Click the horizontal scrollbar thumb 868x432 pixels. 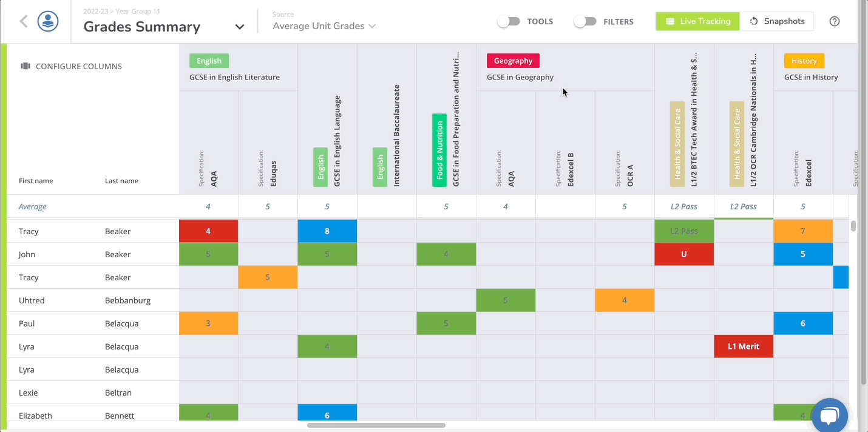tap(376, 425)
